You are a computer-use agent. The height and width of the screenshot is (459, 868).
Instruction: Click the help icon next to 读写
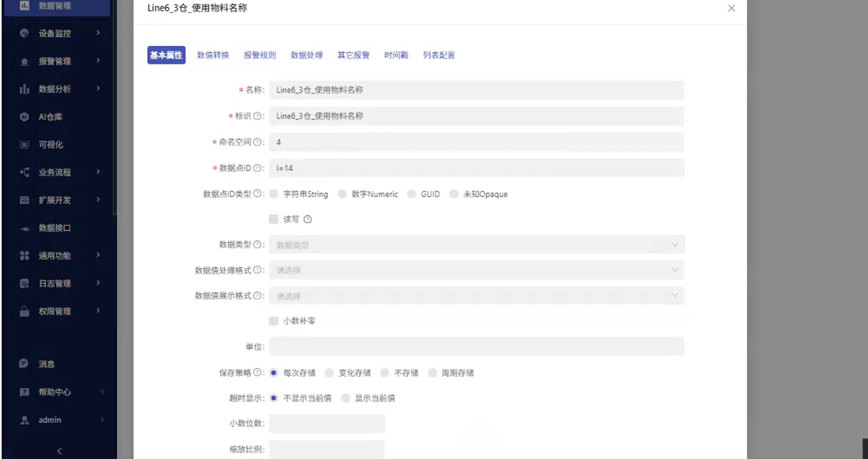[308, 219]
